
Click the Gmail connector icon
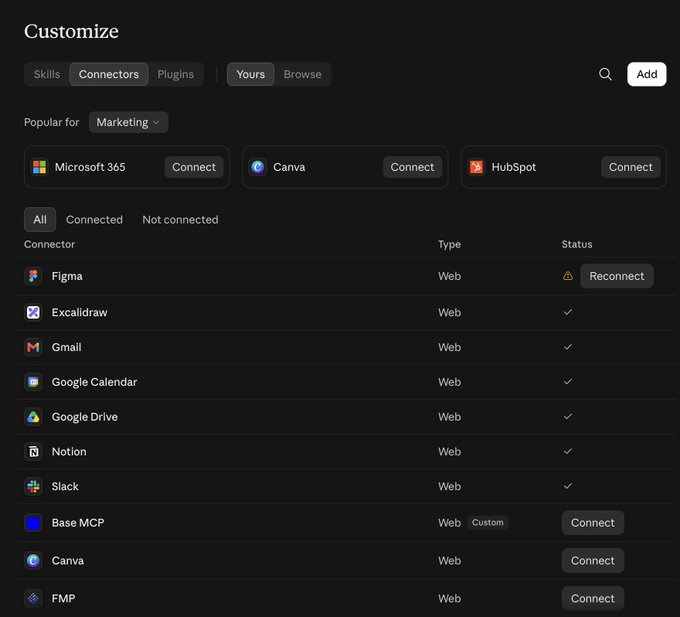point(33,347)
